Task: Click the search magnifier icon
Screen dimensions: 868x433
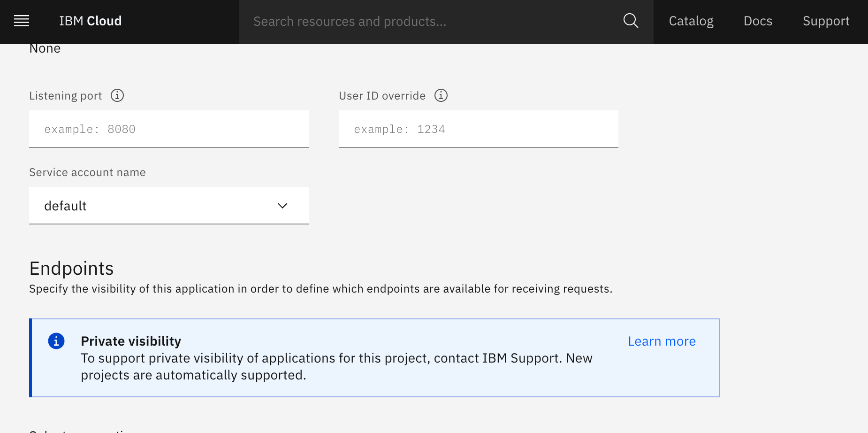Action: click(631, 21)
